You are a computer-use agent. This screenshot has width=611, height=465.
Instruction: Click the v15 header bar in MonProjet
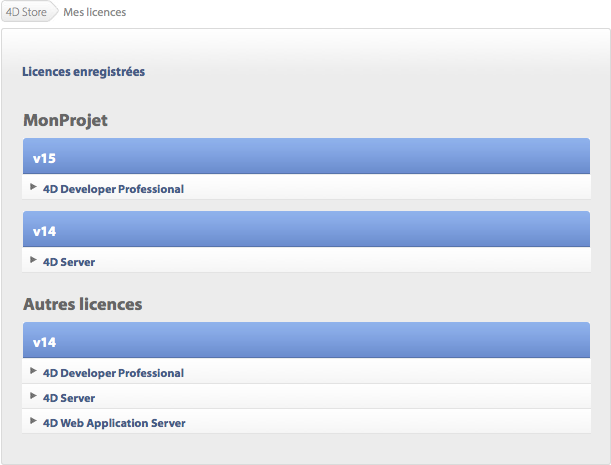(306, 157)
